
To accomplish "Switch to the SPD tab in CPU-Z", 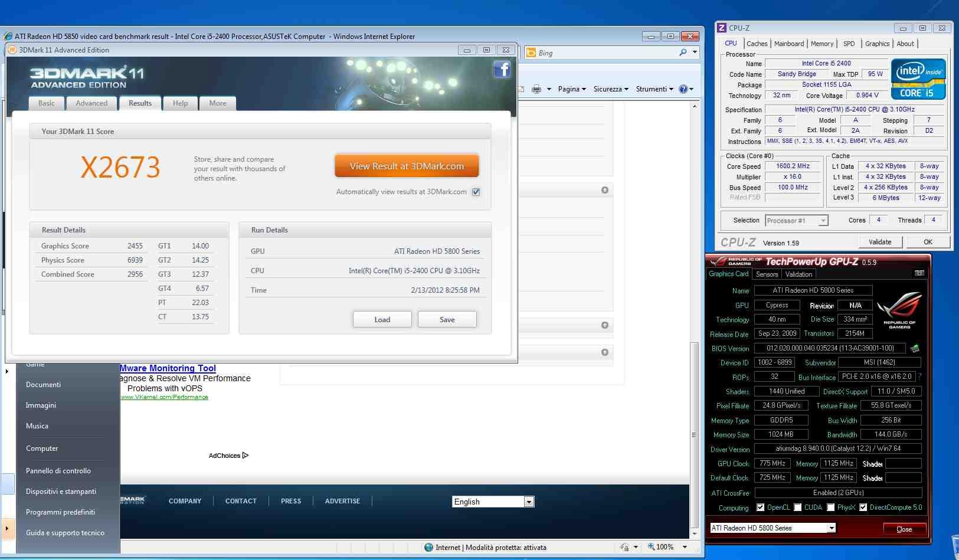I will [x=849, y=44].
